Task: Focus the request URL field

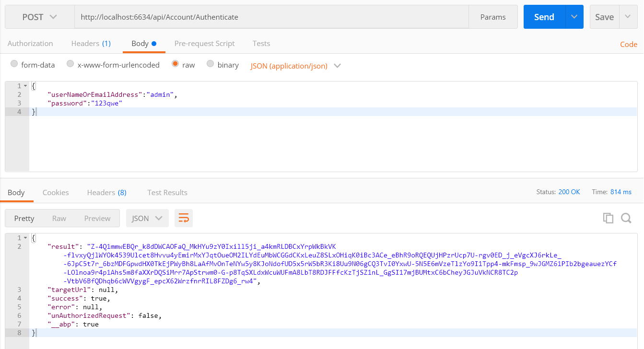Action: (271, 17)
